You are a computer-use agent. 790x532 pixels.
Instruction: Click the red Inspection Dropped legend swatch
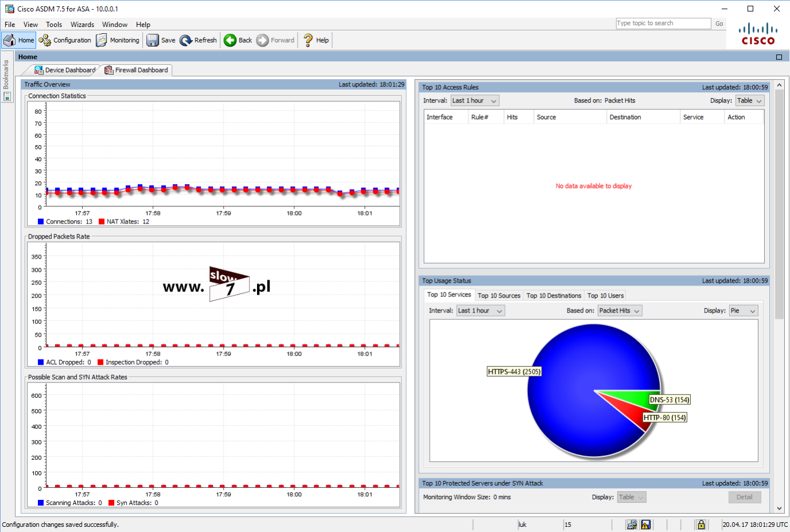pos(100,362)
